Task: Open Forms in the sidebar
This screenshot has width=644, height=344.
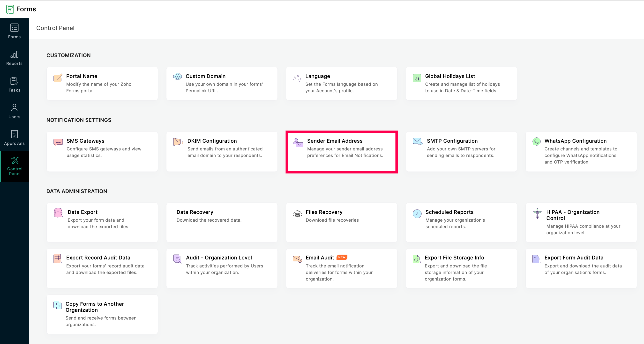Action: click(14, 31)
